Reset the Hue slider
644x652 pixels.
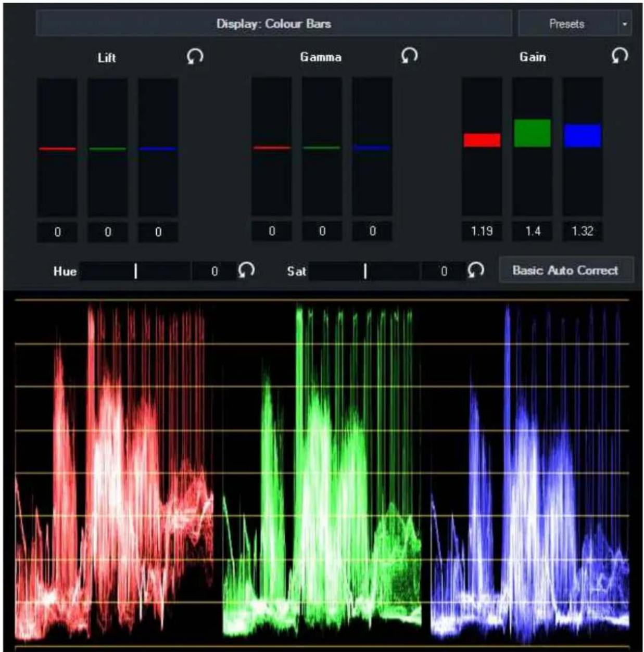pyautogui.click(x=246, y=270)
